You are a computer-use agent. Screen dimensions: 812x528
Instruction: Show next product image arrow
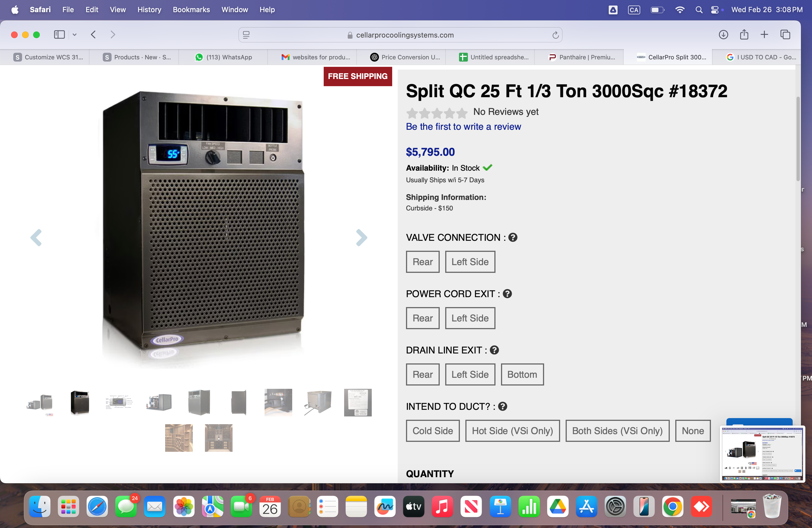coord(361,237)
